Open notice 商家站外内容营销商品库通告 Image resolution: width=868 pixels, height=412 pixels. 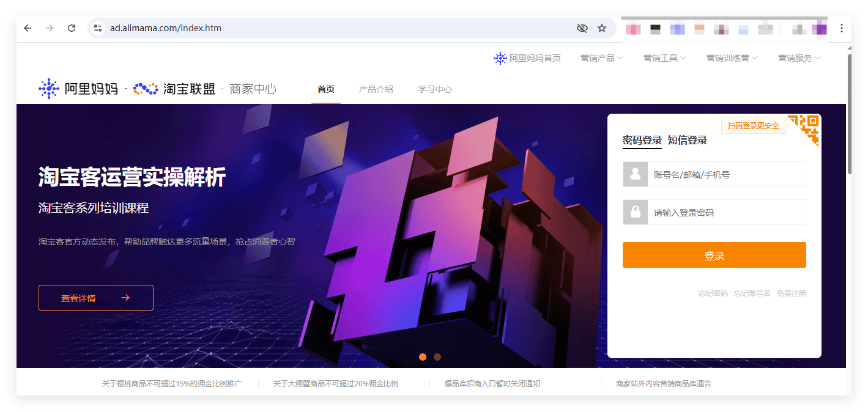664,384
